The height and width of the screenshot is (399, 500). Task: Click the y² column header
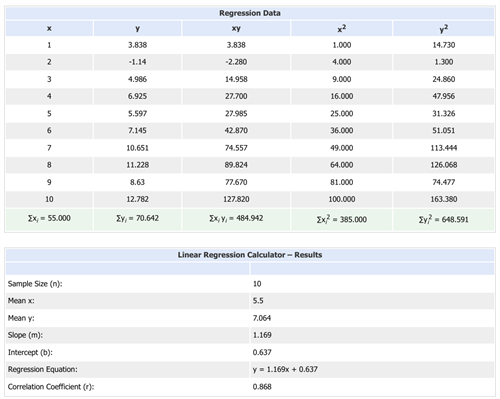tap(444, 28)
